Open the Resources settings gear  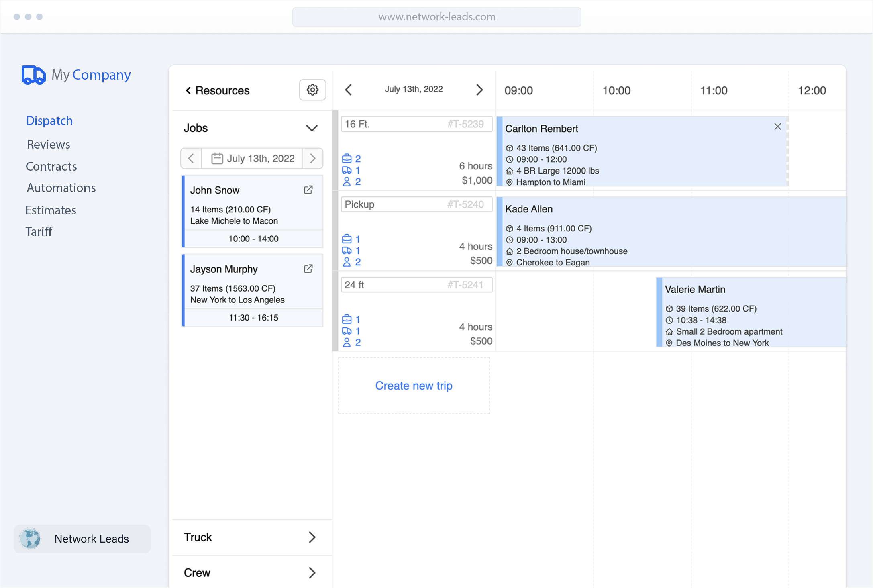tap(312, 90)
